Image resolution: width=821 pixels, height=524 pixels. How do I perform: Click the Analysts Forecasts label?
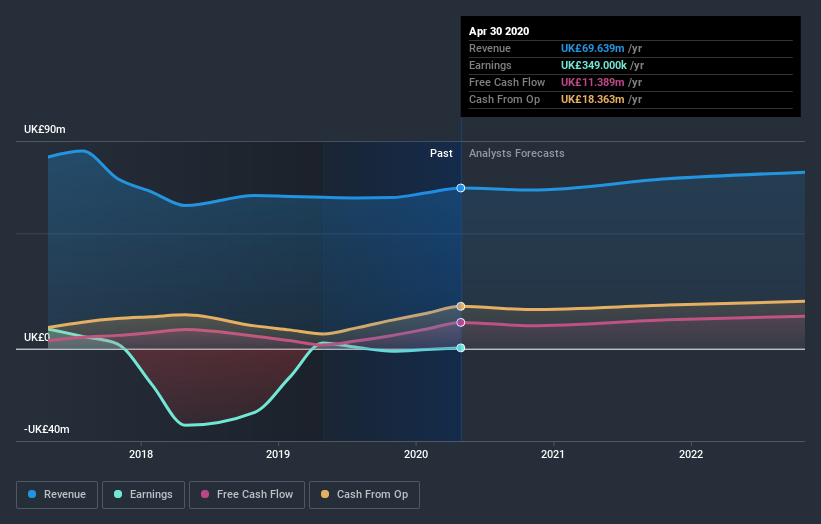pos(517,153)
